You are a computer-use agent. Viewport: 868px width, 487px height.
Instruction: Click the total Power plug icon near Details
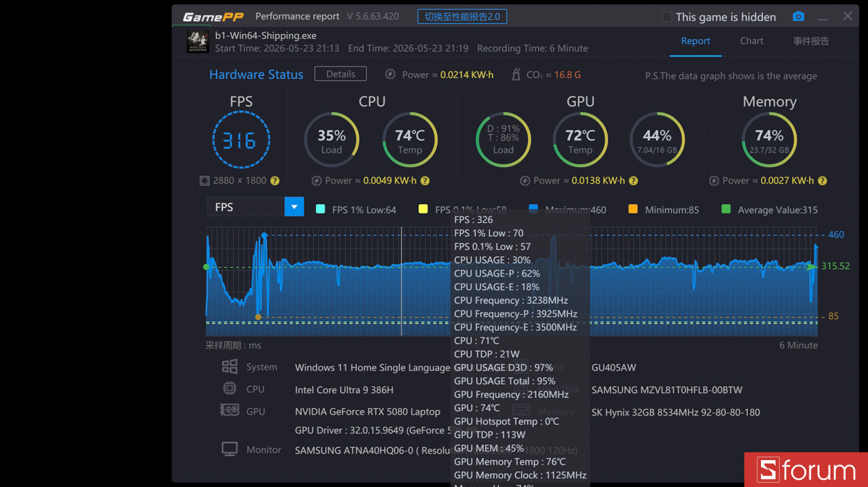391,75
